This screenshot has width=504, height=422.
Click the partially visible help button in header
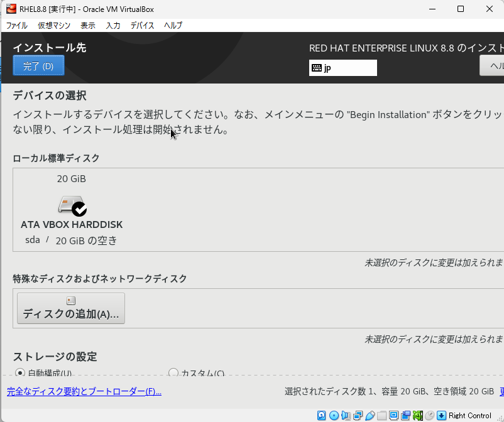click(492, 65)
